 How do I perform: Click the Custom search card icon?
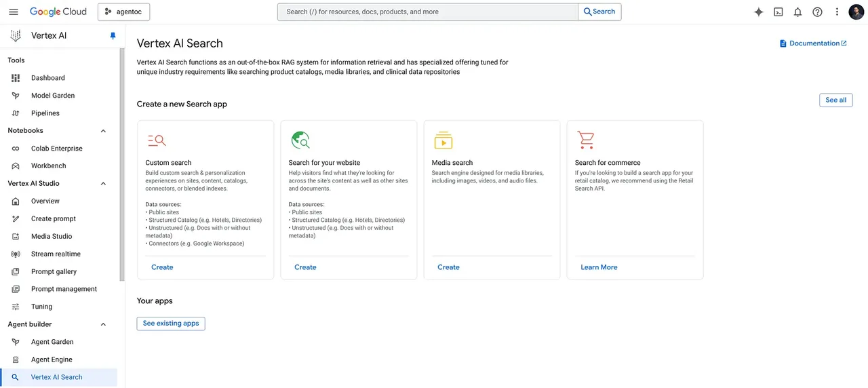coord(157,140)
